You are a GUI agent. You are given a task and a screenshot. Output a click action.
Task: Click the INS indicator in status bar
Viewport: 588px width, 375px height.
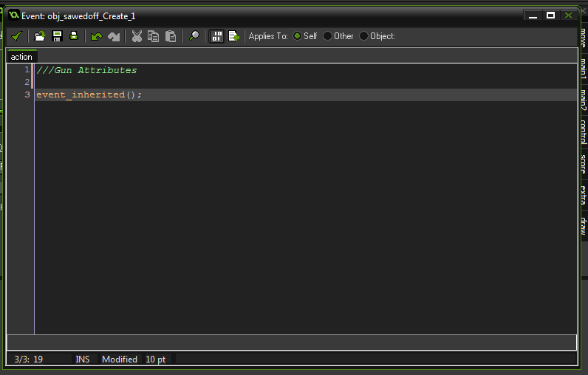pos(83,359)
